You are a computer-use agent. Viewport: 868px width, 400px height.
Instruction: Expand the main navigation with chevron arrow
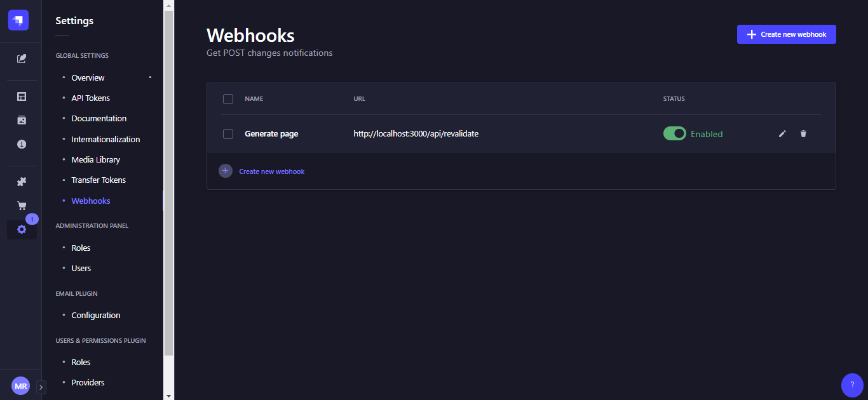(x=41, y=387)
